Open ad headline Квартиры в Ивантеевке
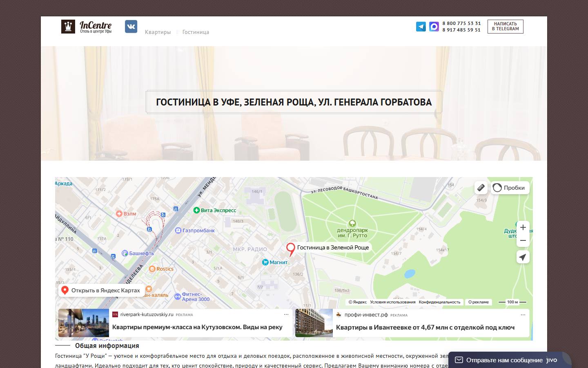 pos(425,327)
